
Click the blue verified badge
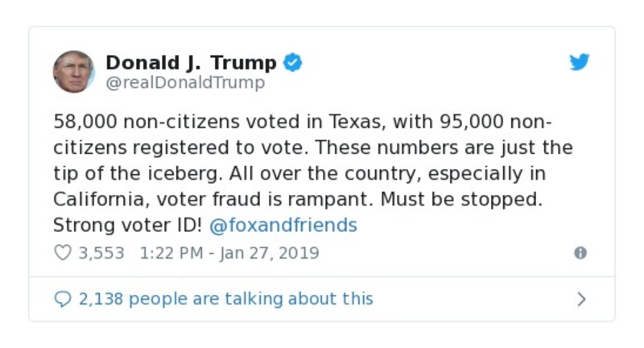point(293,62)
